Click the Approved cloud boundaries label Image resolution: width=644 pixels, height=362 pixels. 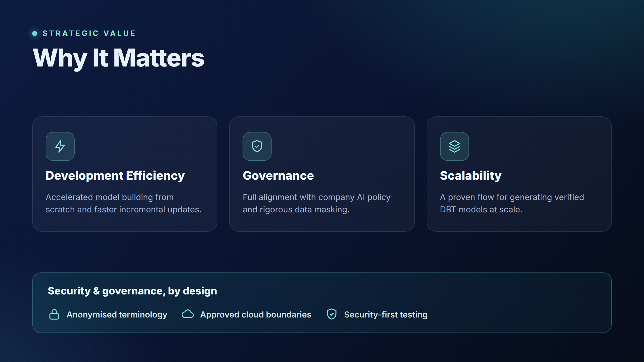[256, 315]
